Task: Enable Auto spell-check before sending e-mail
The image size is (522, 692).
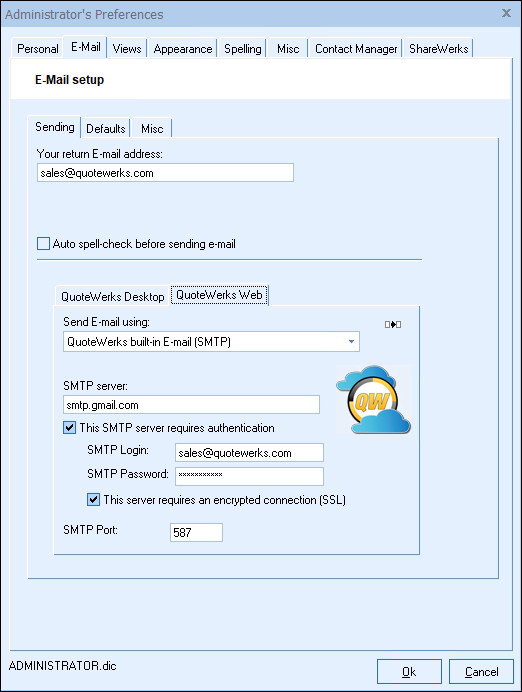Action: click(x=43, y=244)
